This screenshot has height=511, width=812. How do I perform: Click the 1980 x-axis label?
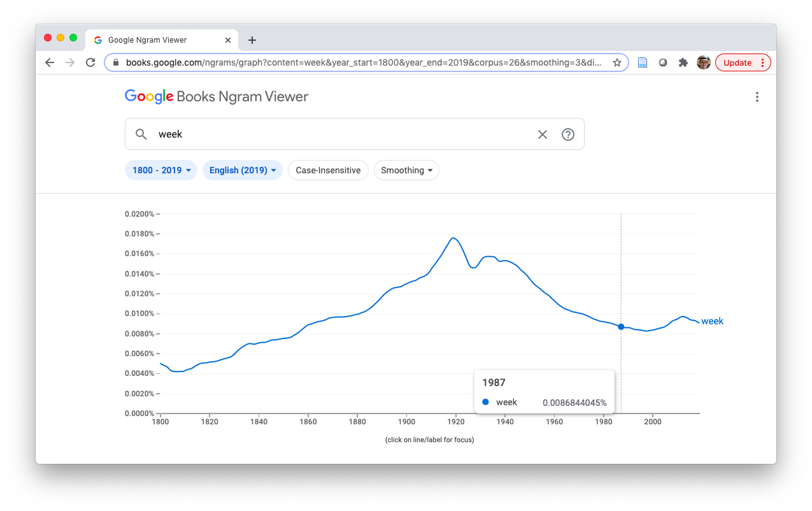click(604, 421)
